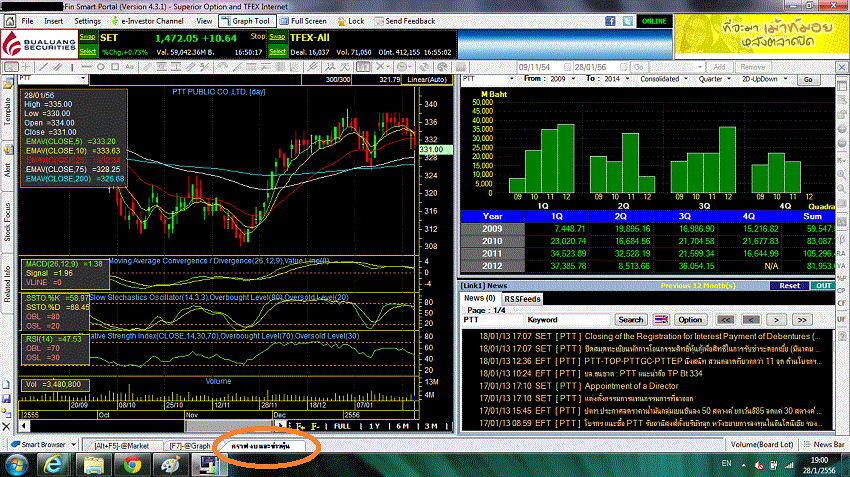Select the ellipse drawing tool

pos(101,67)
